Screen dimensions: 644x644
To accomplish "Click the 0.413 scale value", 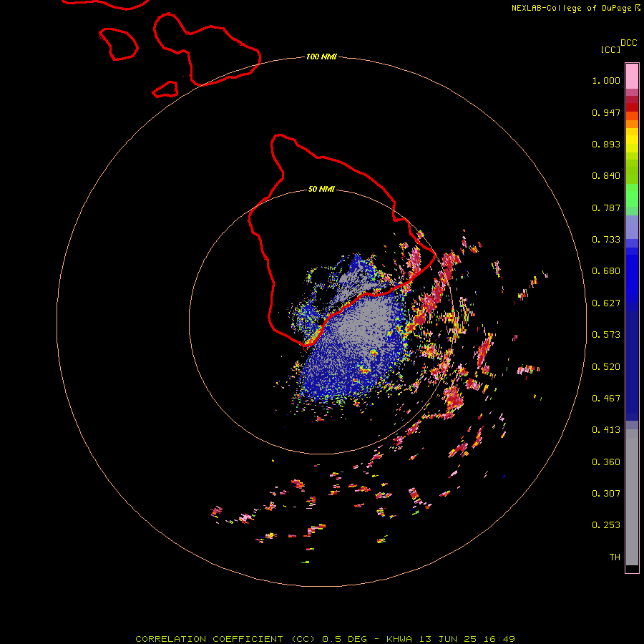I will (x=606, y=430).
